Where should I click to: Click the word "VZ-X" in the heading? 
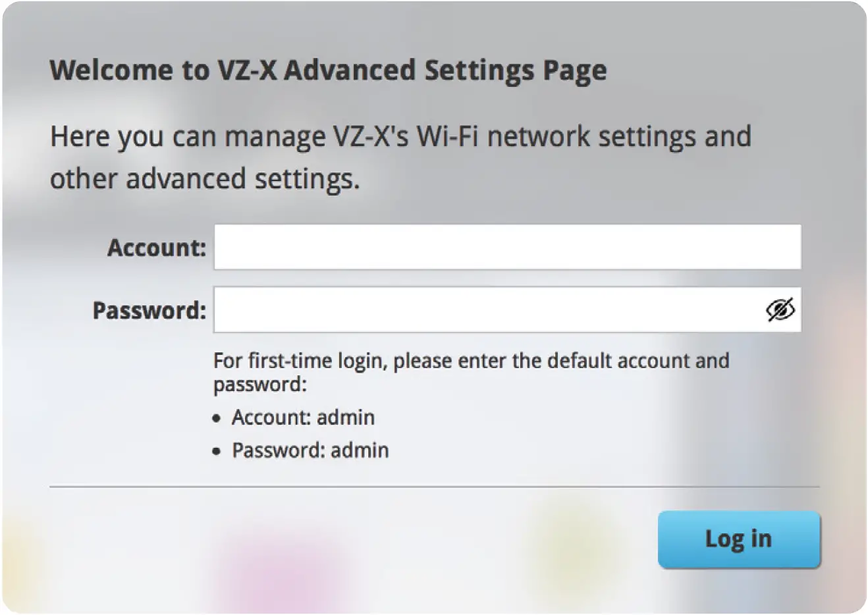click(247, 70)
